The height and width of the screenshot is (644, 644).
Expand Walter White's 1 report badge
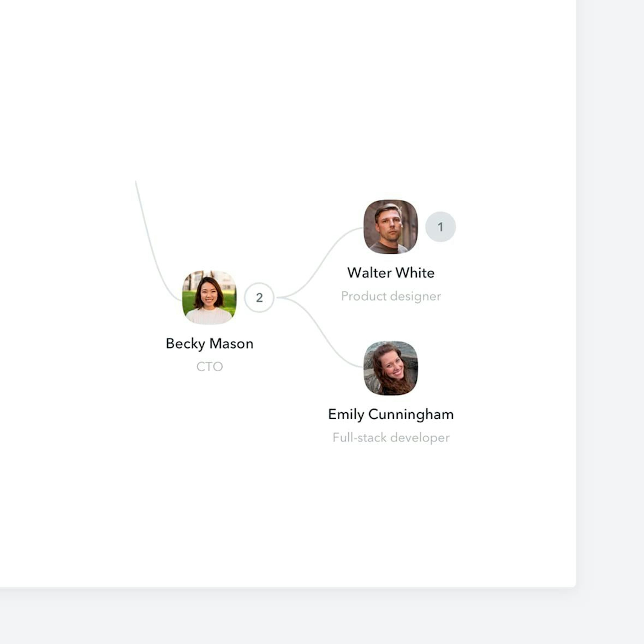pos(440,227)
